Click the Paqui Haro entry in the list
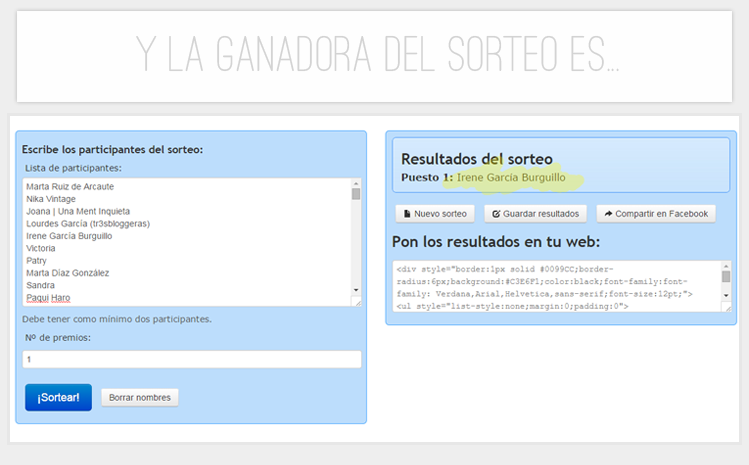This screenshot has height=465, width=749. (48, 298)
